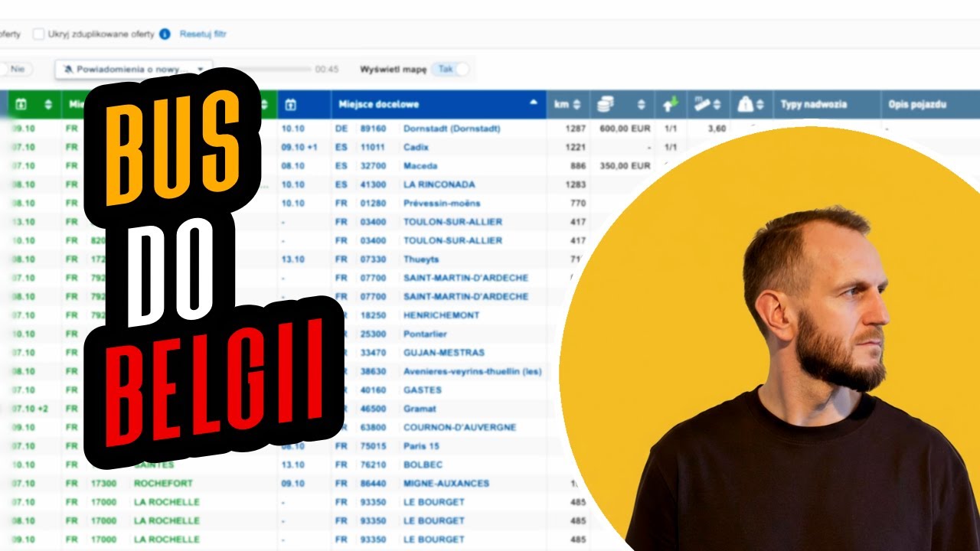
Task: Open offer to Gramat
Action: (420, 409)
